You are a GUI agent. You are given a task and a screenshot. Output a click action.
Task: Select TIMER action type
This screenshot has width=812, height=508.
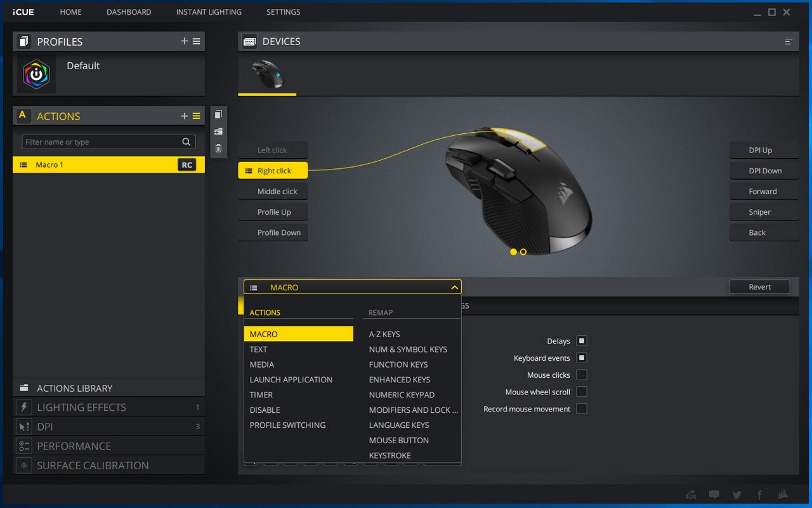[x=298, y=395]
